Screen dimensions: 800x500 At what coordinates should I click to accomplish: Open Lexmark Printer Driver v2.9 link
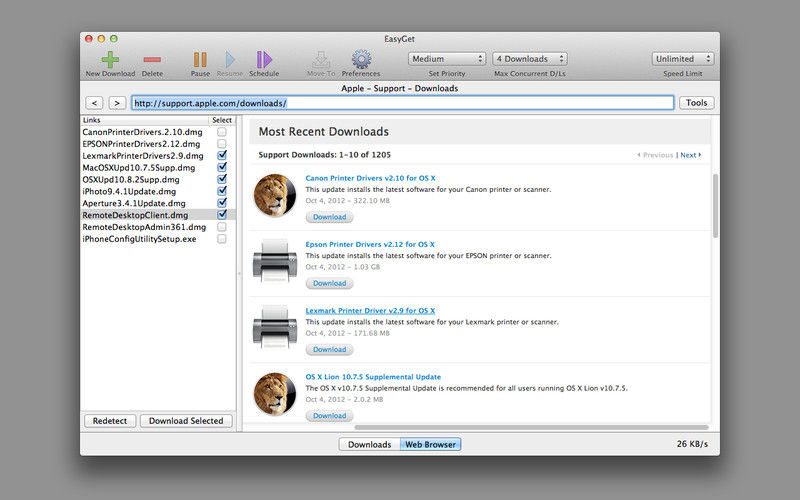pos(370,311)
